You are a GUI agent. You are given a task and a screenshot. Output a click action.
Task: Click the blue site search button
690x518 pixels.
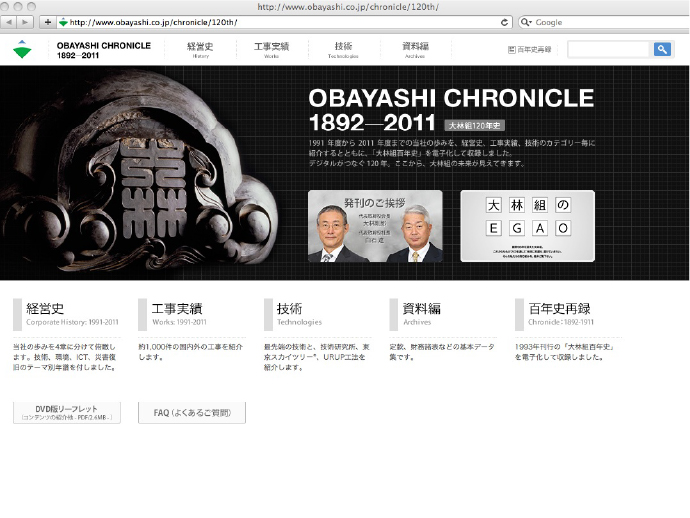point(662,49)
